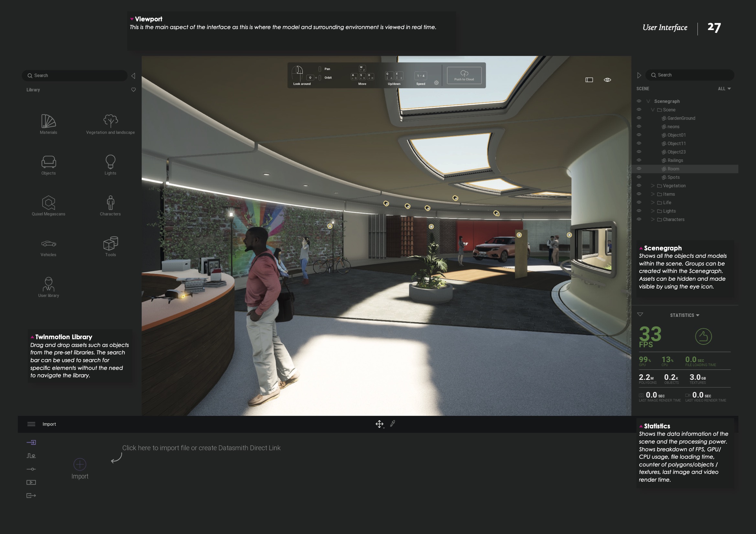Screen dimensions: 756x534
Task: Open the hamburger menu beside Import
Action: coord(31,424)
